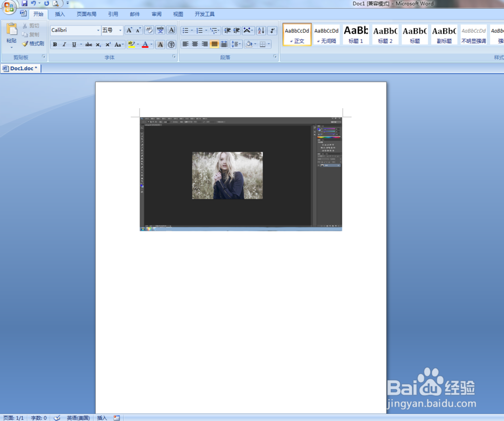Shrink font size with A-down icon
The image size is (504, 421).
pyautogui.click(x=138, y=30)
